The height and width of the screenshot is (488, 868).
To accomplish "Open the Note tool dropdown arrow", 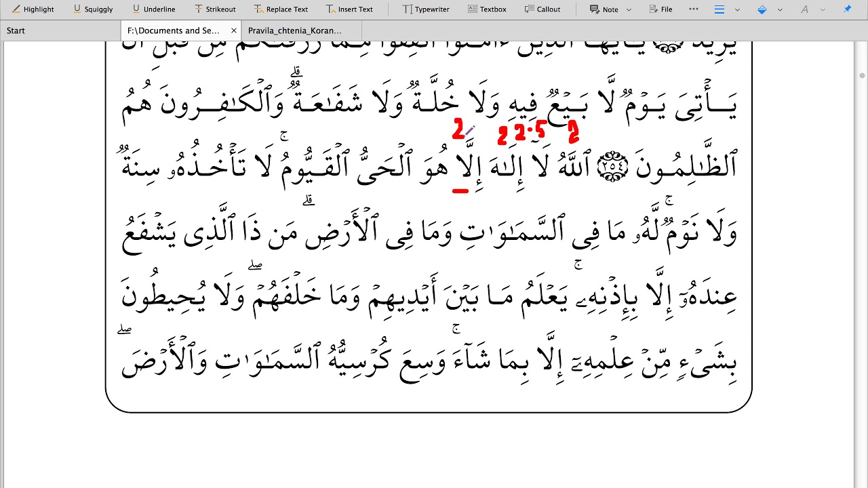I will [x=629, y=9].
